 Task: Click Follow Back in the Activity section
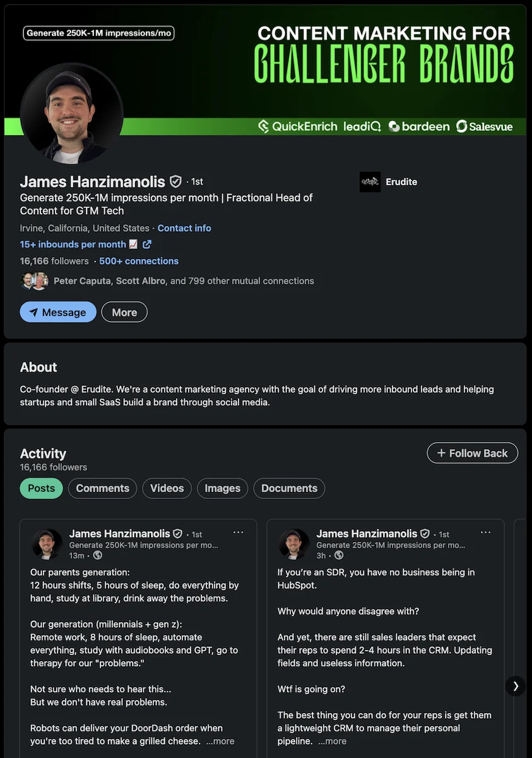click(472, 453)
